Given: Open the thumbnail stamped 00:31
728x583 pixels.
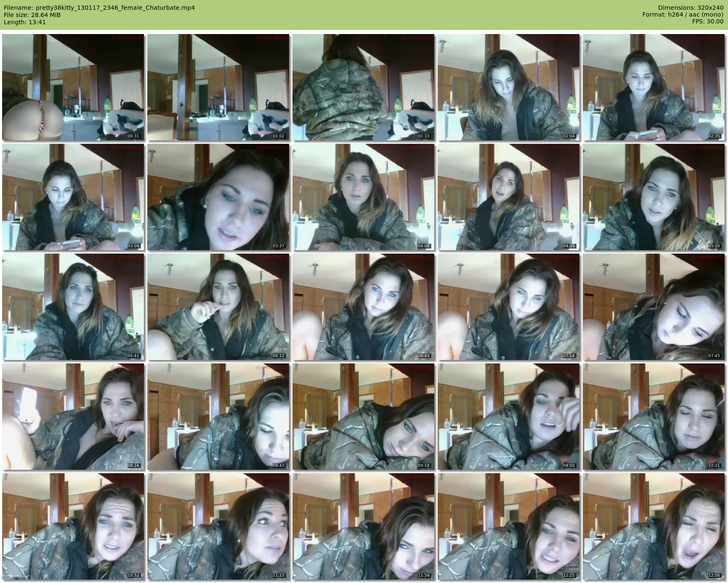Looking at the screenshot, I should tap(73, 87).
